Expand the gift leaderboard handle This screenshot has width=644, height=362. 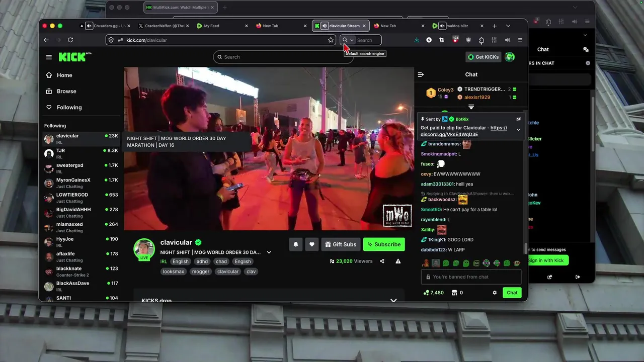[471, 107]
